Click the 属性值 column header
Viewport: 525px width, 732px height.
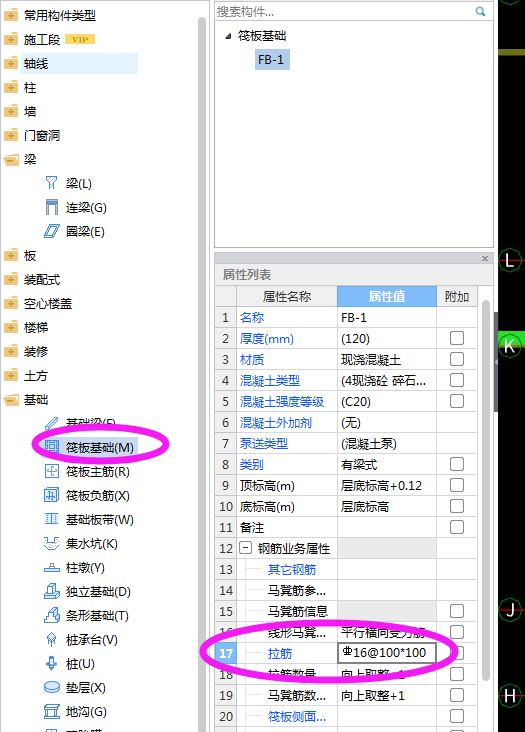[x=387, y=296]
